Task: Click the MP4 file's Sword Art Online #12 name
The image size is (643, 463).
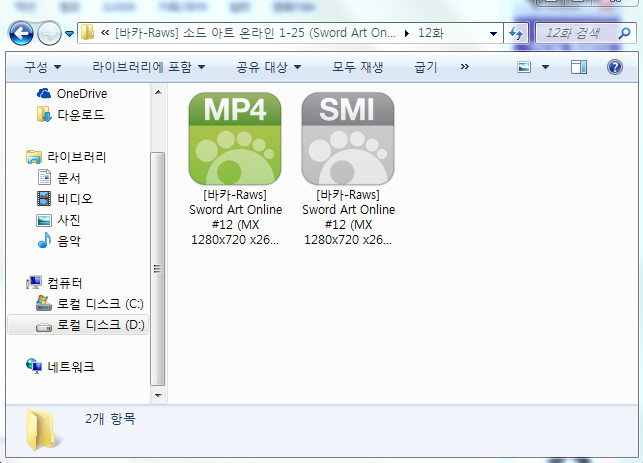Action: pos(235,217)
